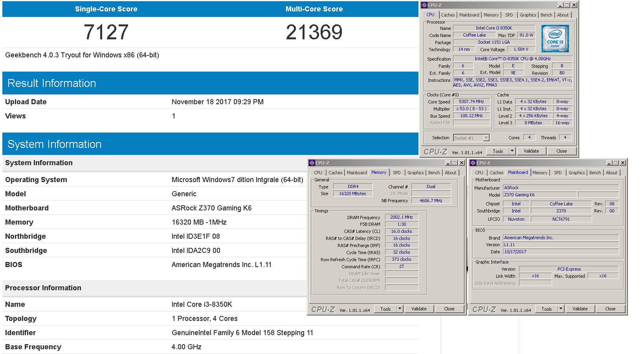644x354 pixels.
Task: Click the upload date November 18 2017
Action: tap(218, 102)
